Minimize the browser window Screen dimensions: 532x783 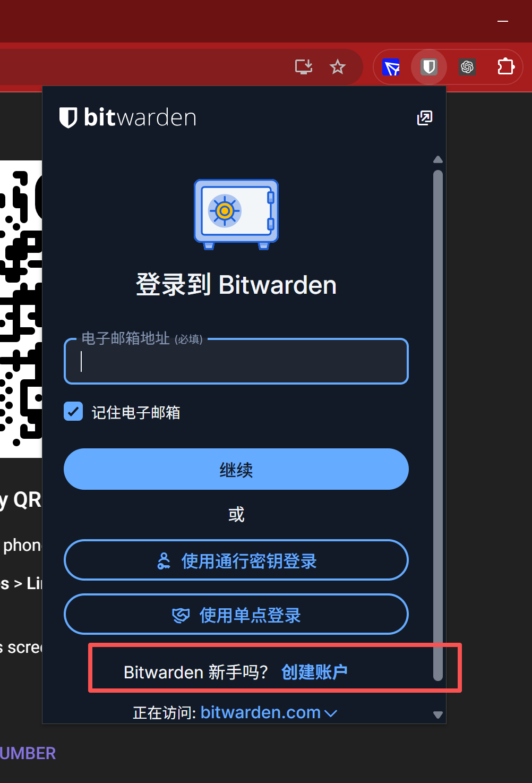503,21
